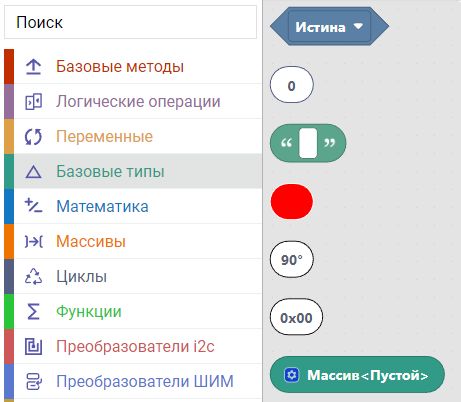Select the number block with 0
The height and width of the screenshot is (402, 461).
[x=292, y=85]
